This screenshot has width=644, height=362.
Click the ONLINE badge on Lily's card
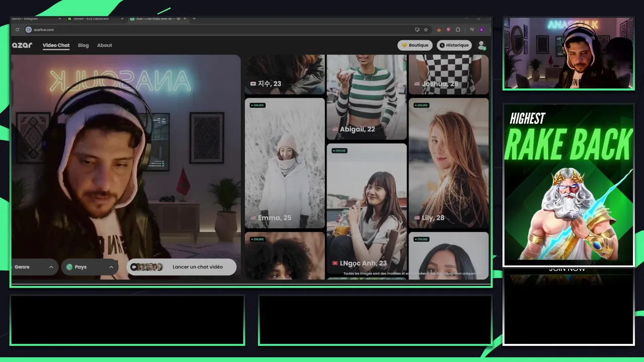pos(421,106)
